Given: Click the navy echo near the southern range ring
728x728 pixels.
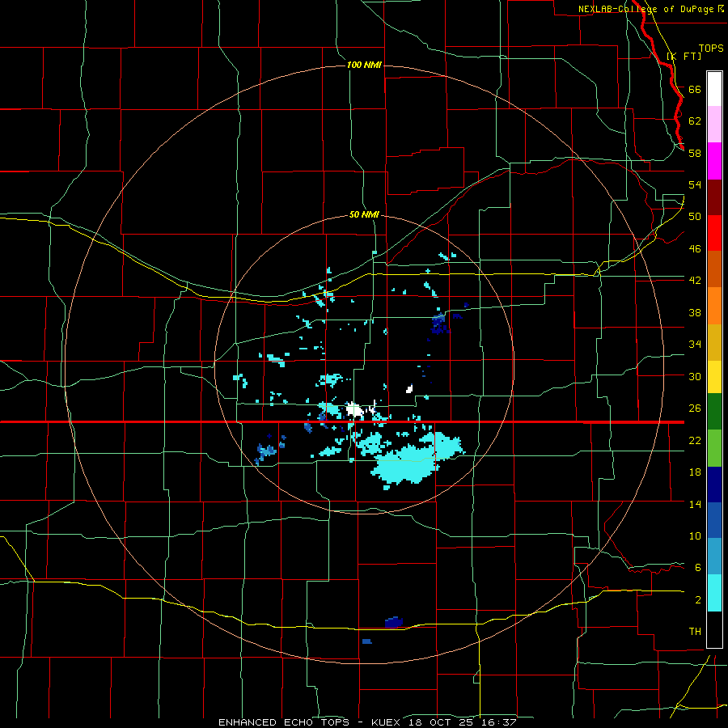Looking at the screenshot, I should pyautogui.click(x=394, y=622).
